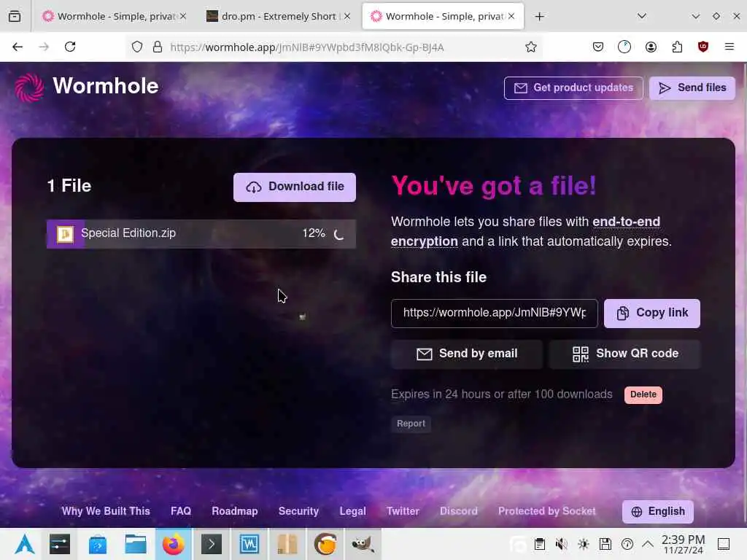This screenshot has width=747, height=560.
Task: Click the QR code icon
Action: (x=580, y=354)
